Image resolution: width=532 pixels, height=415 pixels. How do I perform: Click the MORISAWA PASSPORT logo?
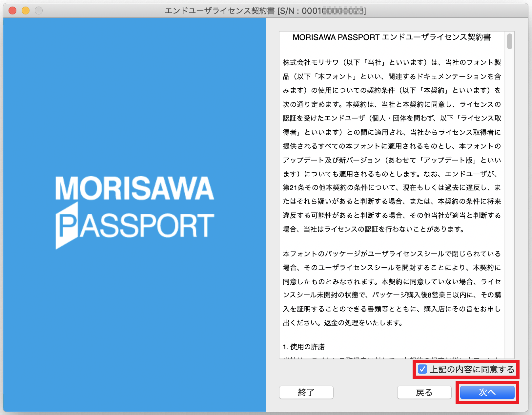point(134,212)
